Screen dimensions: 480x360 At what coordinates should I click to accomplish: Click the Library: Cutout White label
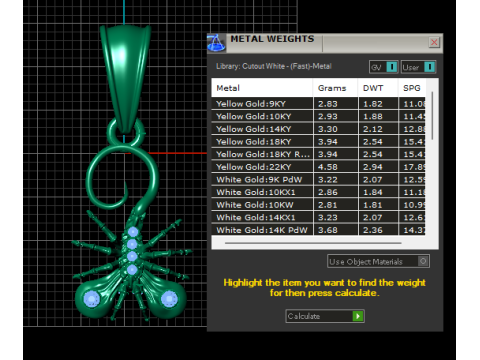tap(273, 66)
